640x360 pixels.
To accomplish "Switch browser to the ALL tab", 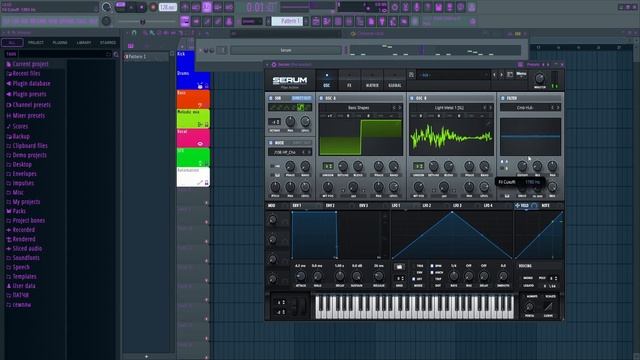I will click(12, 42).
